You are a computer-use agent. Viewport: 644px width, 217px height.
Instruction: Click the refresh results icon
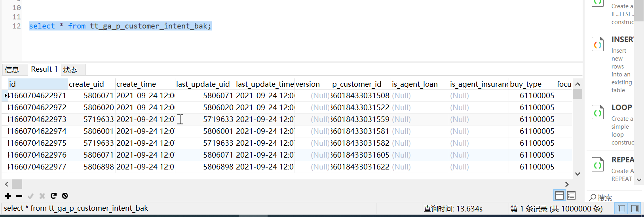pyautogui.click(x=53, y=196)
